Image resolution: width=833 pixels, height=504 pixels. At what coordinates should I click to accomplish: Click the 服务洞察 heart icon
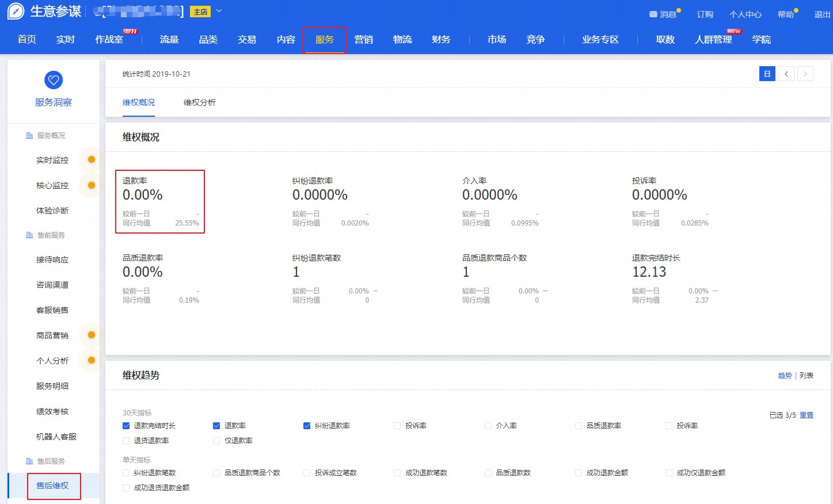(54, 80)
